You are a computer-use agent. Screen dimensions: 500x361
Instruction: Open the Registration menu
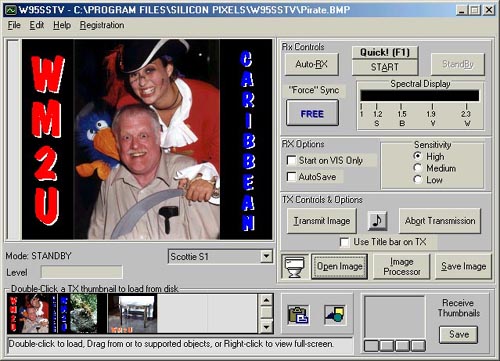pyautogui.click(x=102, y=25)
